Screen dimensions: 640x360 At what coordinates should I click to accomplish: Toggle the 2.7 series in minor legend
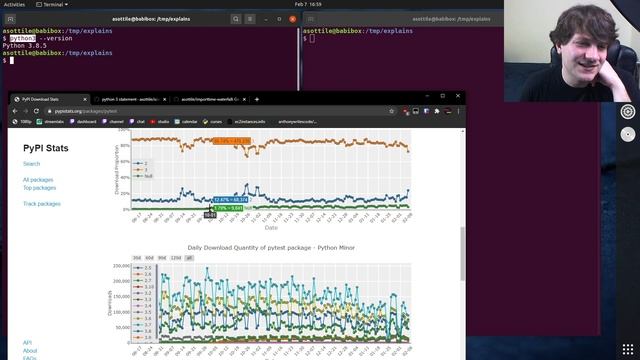pyautogui.click(x=143, y=280)
